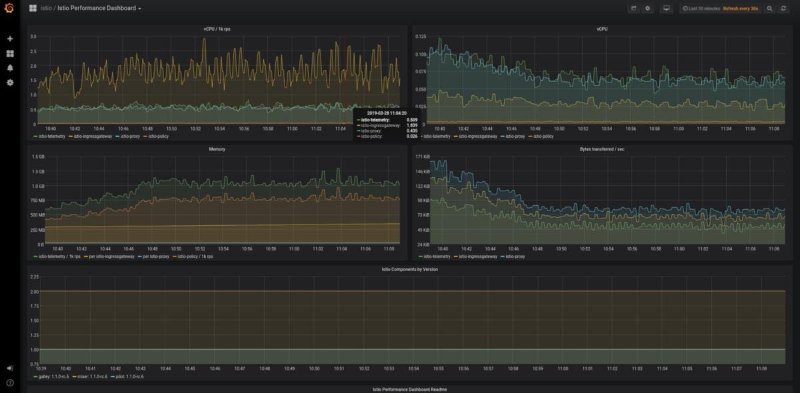This screenshot has height=393, width=800.
Task: Open the Memory panel title menu
Action: [x=217, y=149]
